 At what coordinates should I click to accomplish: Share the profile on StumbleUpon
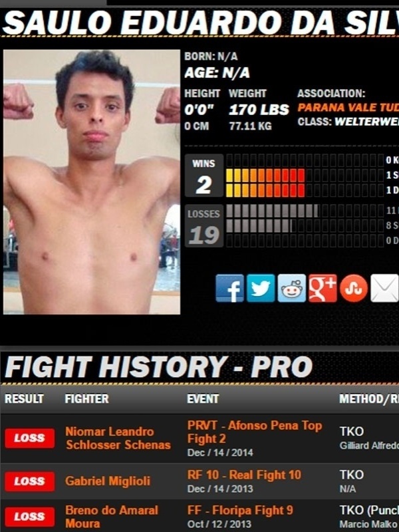pyautogui.click(x=354, y=288)
